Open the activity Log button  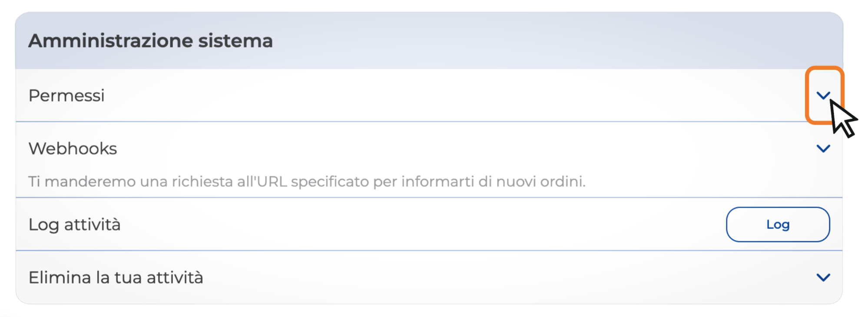(x=777, y=225)
